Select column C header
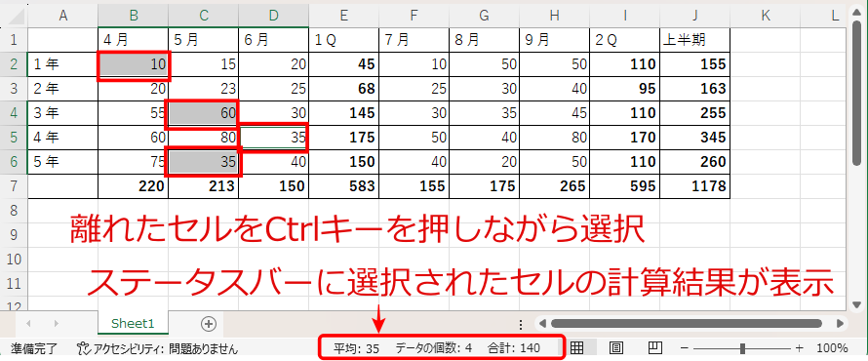The image size is (868, 361). tap(204, 16)
